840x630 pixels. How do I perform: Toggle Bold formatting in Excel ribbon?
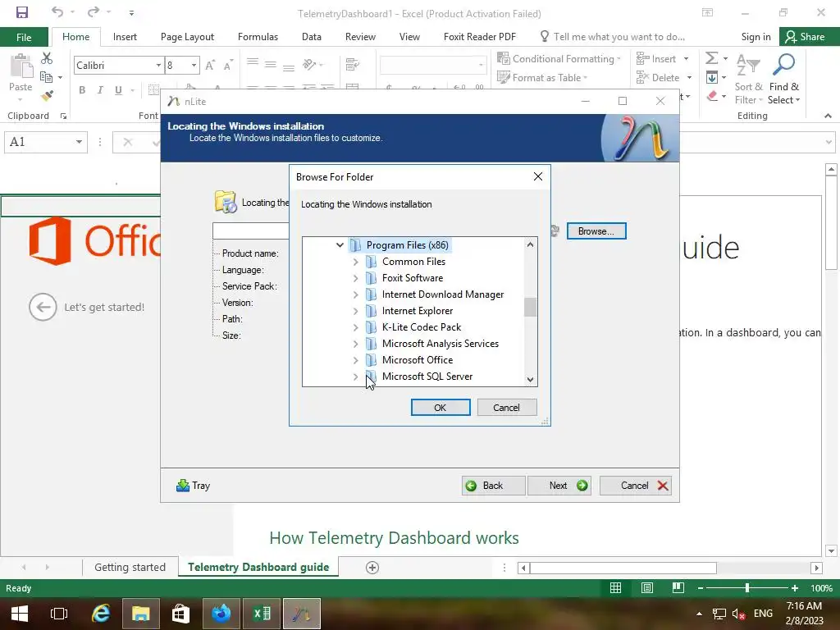[x=82, y=90]
